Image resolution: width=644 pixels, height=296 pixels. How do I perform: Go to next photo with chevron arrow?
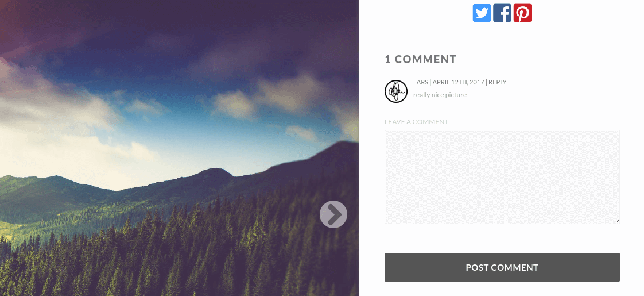[x=333, y=214]
